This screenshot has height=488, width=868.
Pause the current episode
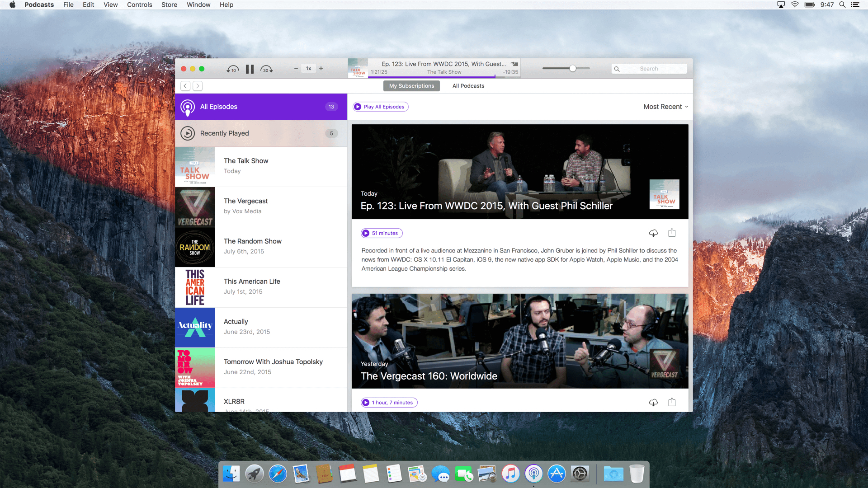250,69
